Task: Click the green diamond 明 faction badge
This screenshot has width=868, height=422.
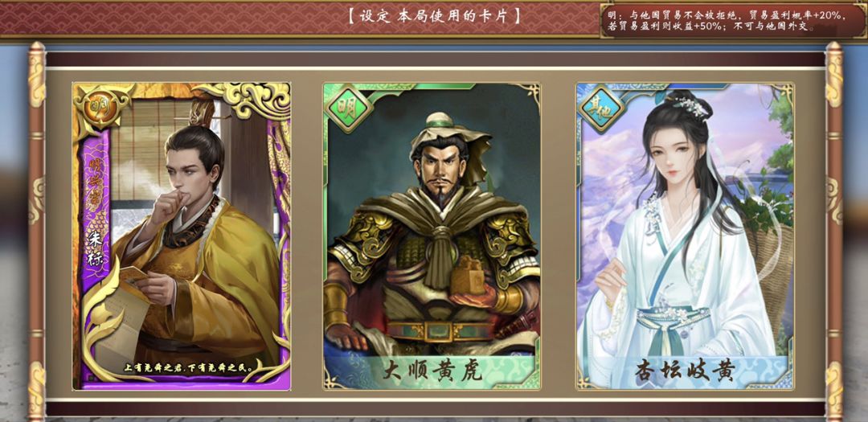Action: (x=348, y=108)
